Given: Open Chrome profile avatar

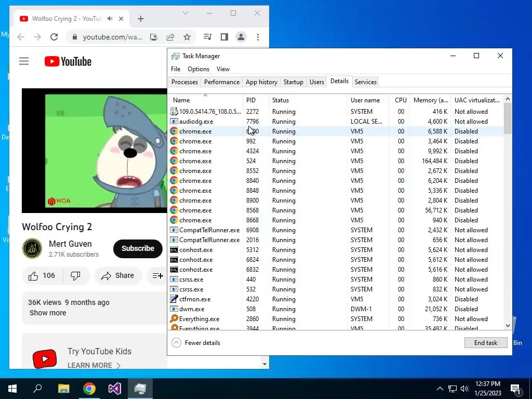Looking at the screenshot, I should [x=241, y=37].
